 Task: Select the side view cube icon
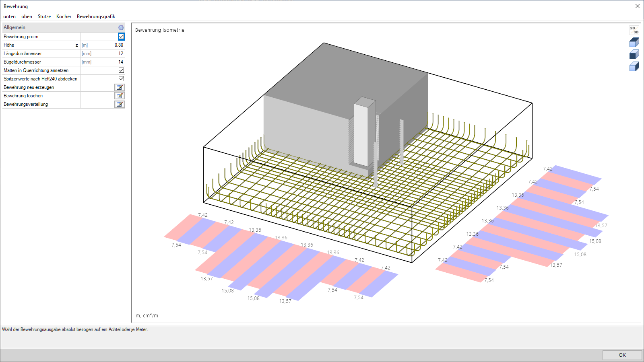(634, 66)
